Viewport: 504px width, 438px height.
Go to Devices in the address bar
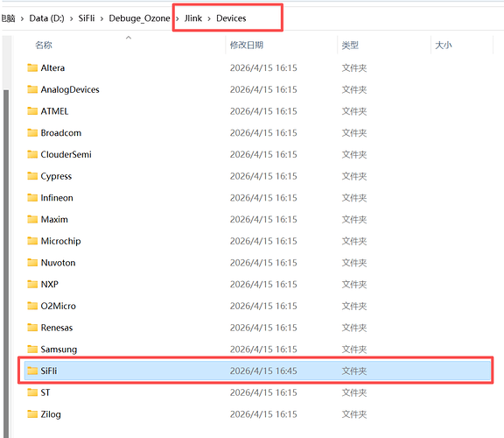tap(231, 18)
